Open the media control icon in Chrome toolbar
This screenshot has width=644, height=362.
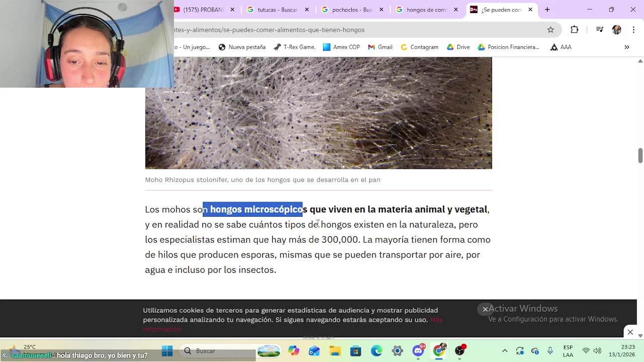(599, 30)
